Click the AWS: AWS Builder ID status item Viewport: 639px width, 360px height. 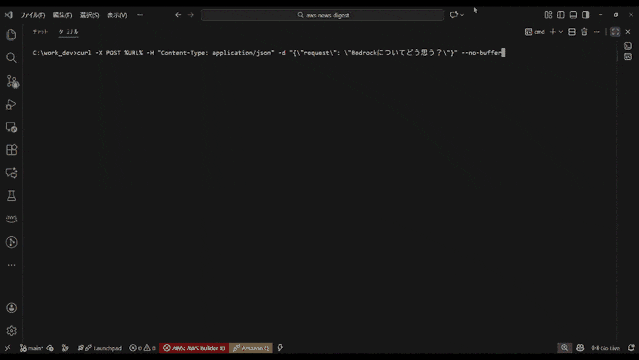(x=194, y=348)
